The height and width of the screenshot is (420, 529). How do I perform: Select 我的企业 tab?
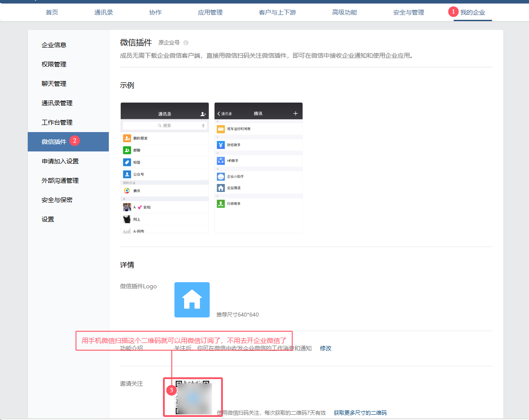click(473, 12)
